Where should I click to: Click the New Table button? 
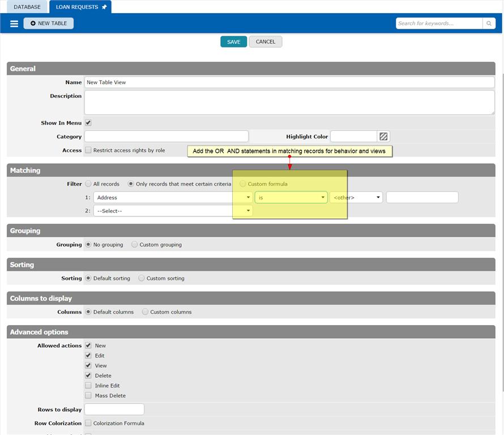point(49,23)
